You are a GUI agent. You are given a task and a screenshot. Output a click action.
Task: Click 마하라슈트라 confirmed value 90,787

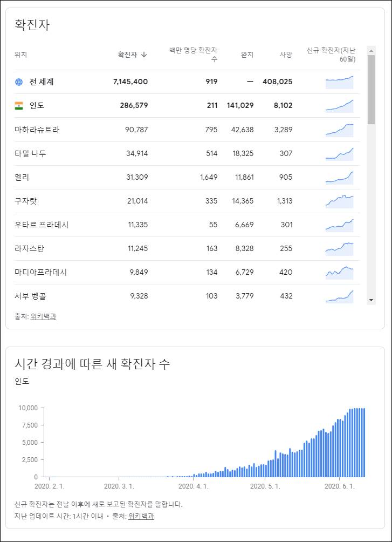pyautogui.click(x=136, y=130)
